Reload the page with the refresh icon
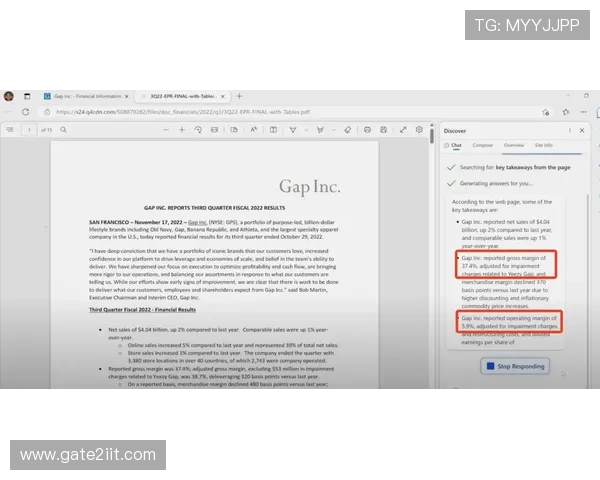 26,112
